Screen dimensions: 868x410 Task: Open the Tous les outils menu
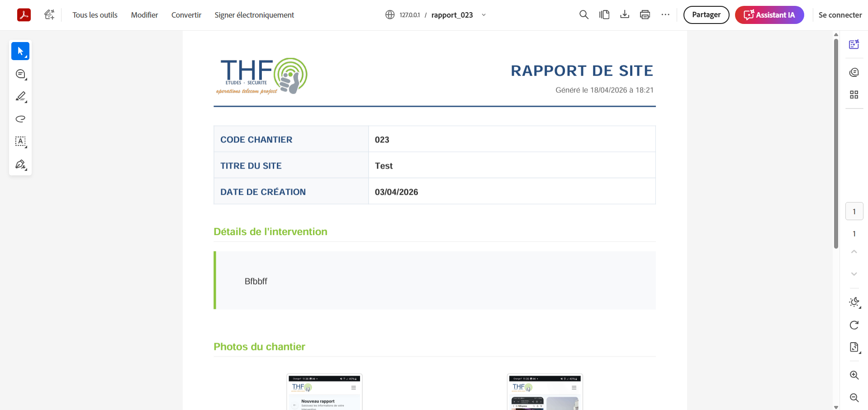pos(95,14)
